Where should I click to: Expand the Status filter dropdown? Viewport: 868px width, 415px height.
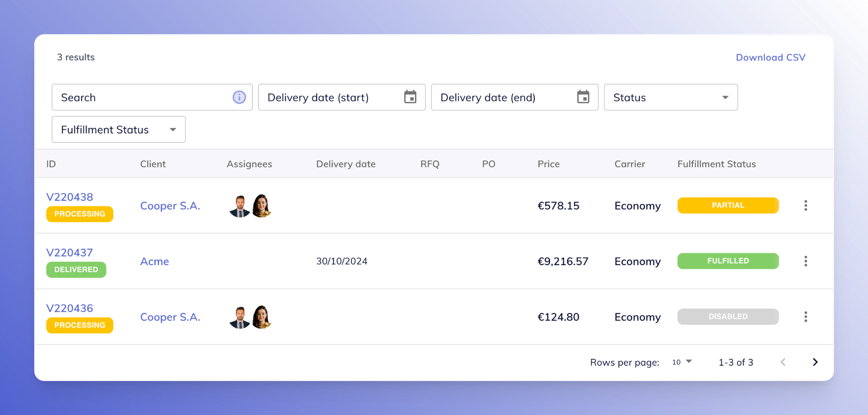point(670,97)
